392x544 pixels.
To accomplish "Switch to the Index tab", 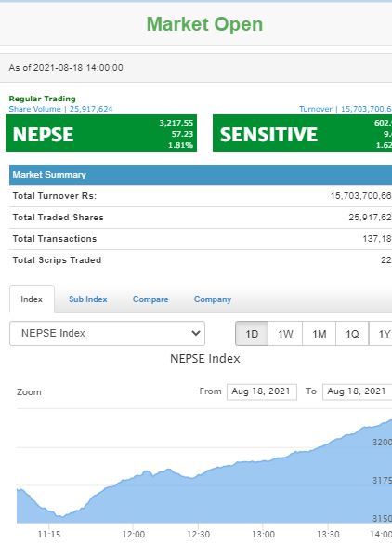I will point(32,299).
